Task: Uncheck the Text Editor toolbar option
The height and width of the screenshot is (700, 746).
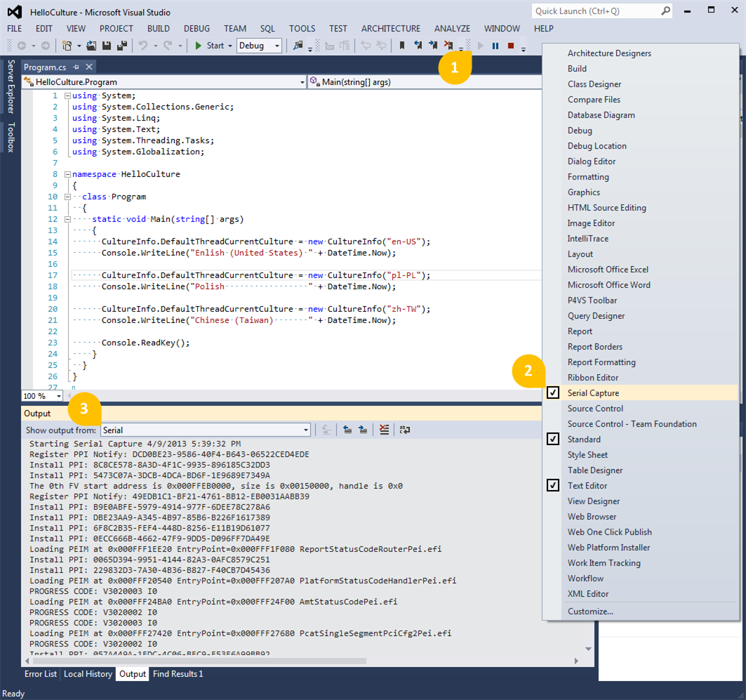Action: pyautogui.click(x=587, y=486)
